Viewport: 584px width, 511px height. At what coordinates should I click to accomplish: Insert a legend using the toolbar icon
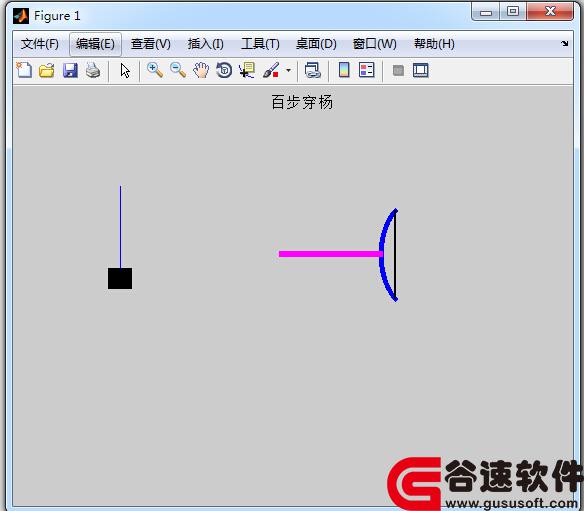(x=366, y=70)
